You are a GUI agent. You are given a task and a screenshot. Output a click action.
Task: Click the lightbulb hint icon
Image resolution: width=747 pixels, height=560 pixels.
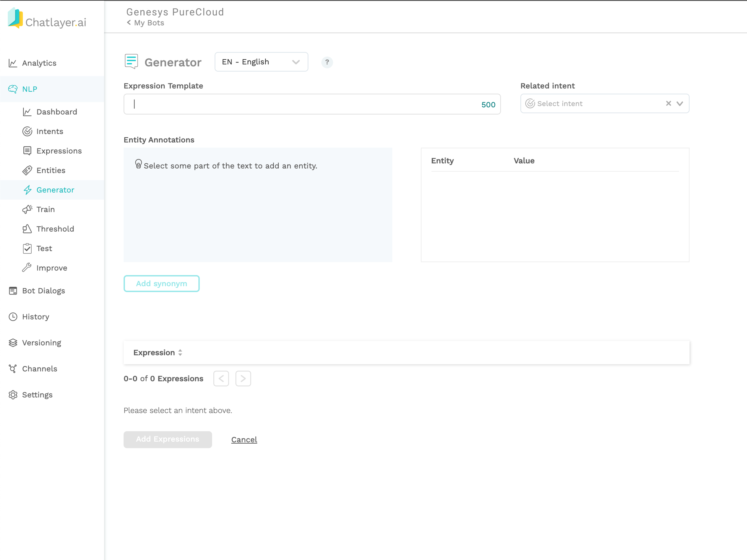(139, 164)
